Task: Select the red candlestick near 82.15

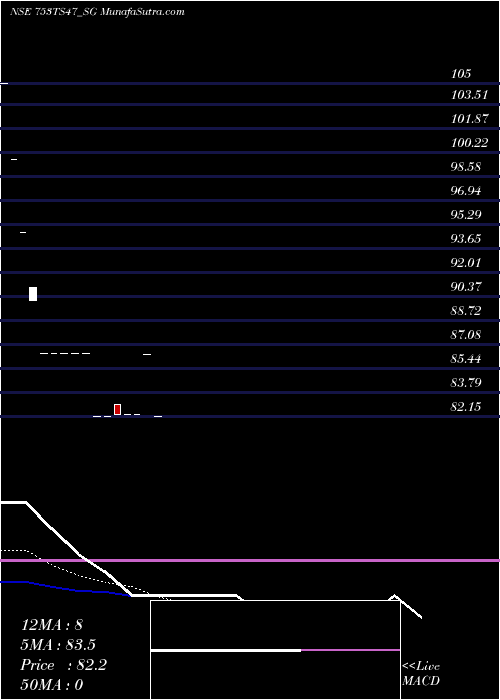Action: click(x=117, y=409)
